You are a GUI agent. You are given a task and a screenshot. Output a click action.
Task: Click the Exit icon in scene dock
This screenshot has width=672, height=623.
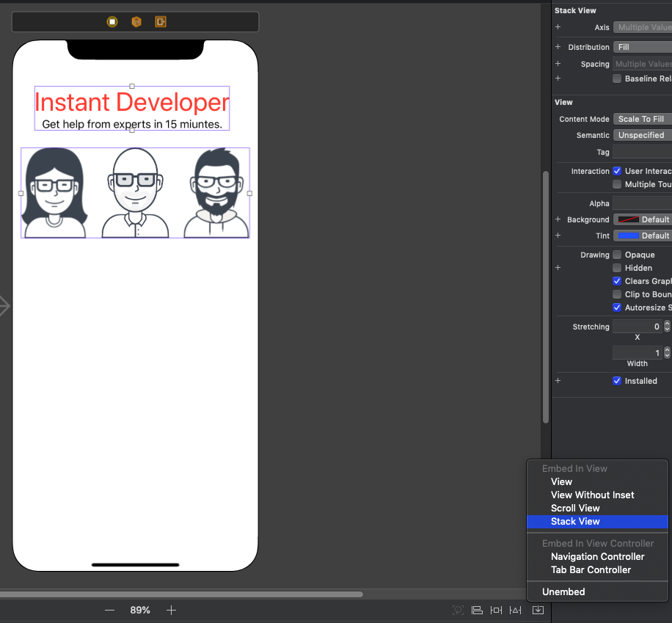click(x=160, y=22)
